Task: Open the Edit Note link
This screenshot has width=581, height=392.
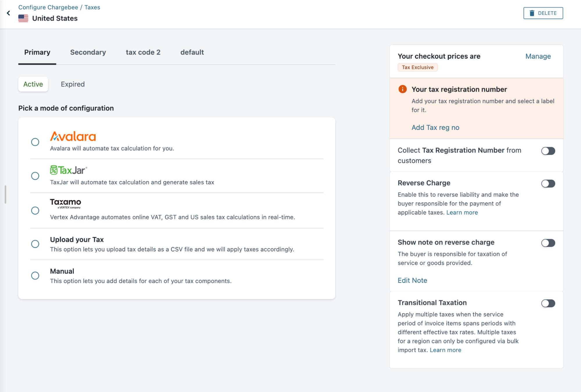Action: pos(412,280)
